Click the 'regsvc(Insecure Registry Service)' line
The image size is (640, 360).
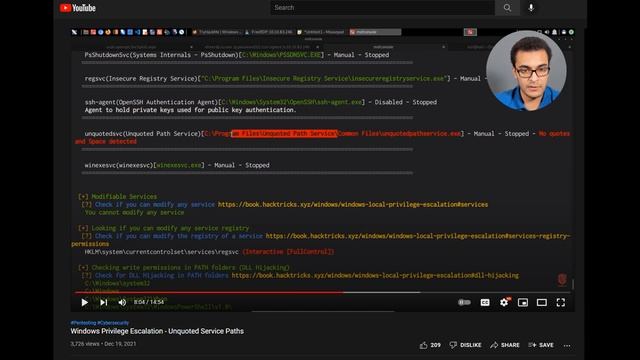click(x=286, y=78)
